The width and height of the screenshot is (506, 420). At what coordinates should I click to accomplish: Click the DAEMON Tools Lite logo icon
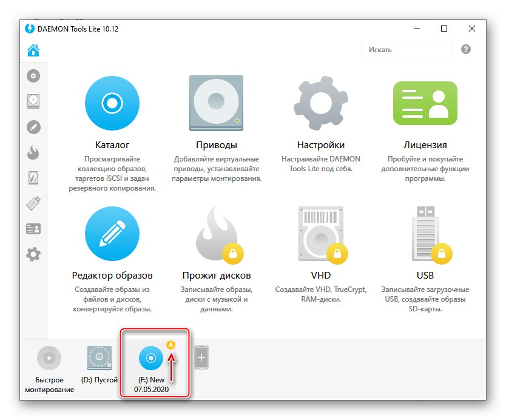coord(29,29)
